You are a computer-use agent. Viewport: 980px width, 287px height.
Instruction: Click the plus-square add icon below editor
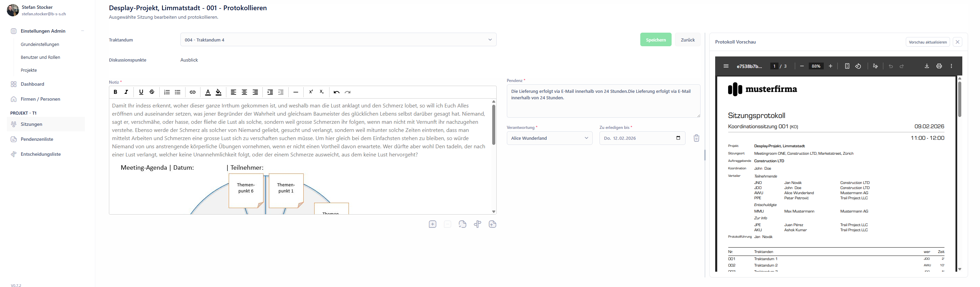tap(432, 224)
